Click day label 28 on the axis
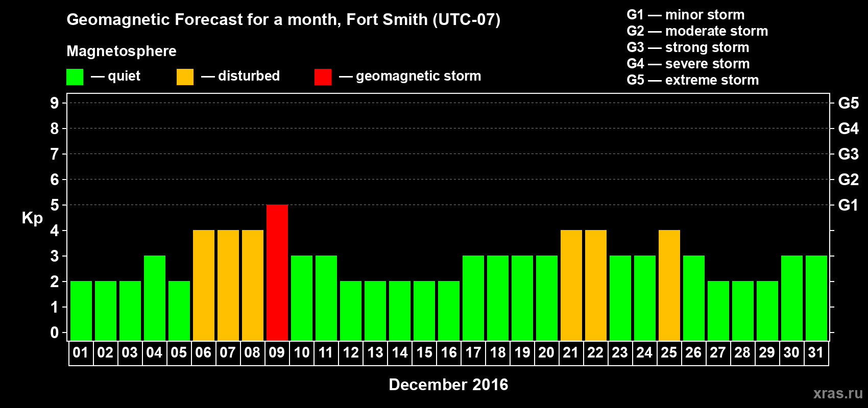 pos(742,352)
